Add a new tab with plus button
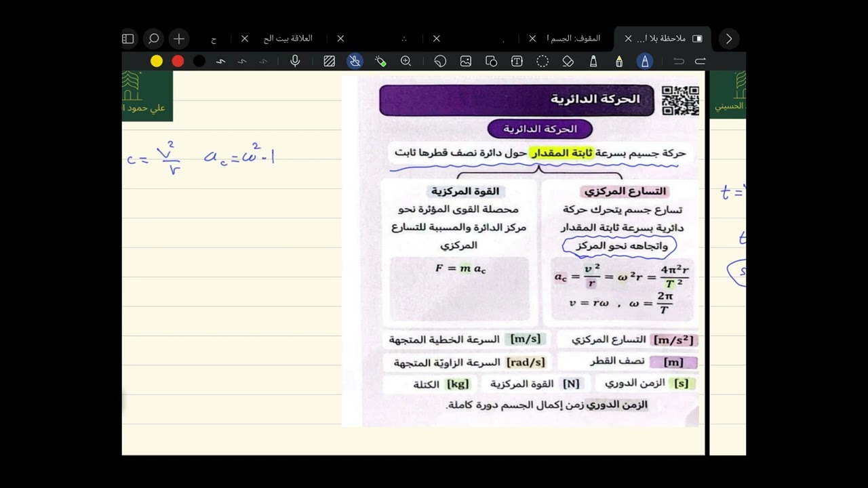 (179, 39)
